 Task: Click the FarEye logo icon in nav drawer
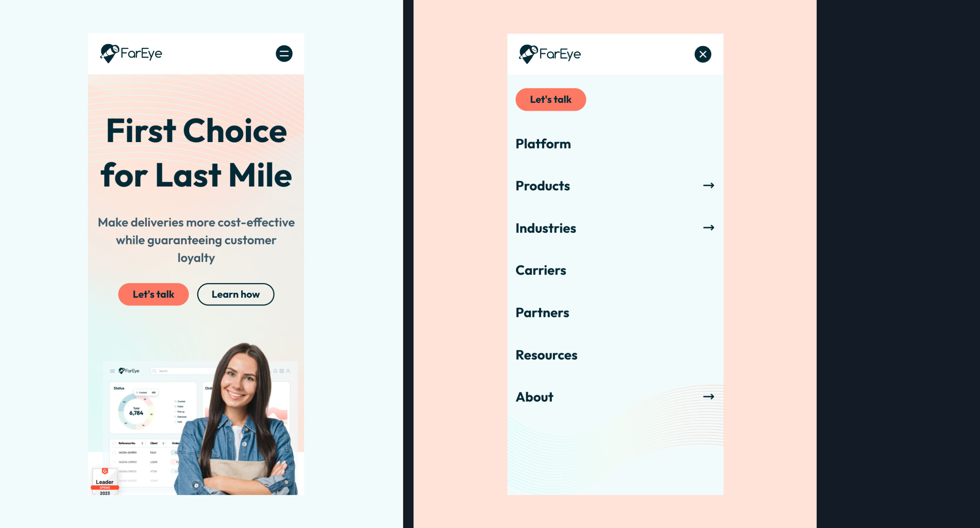(x=526, y=54)
